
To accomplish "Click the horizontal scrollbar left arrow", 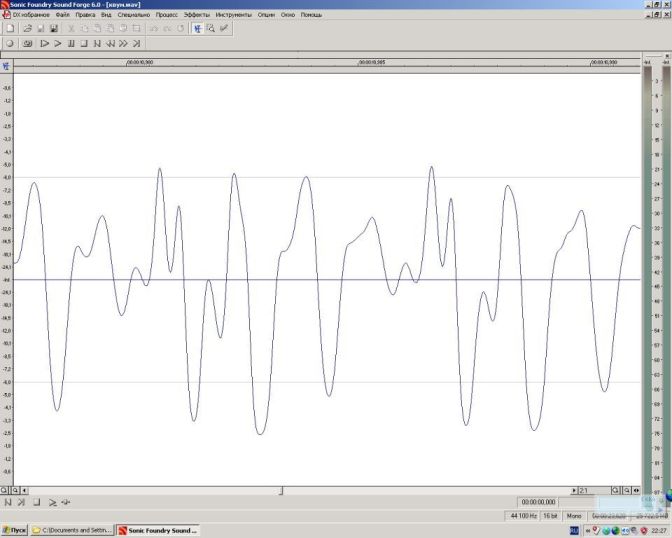I will coord(24,490).
